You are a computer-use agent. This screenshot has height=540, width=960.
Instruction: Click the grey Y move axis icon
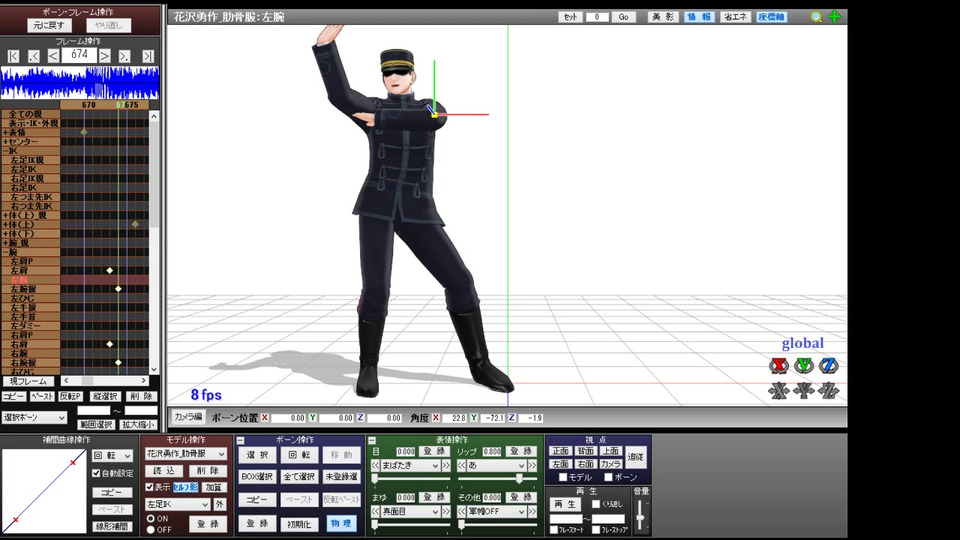803,391
